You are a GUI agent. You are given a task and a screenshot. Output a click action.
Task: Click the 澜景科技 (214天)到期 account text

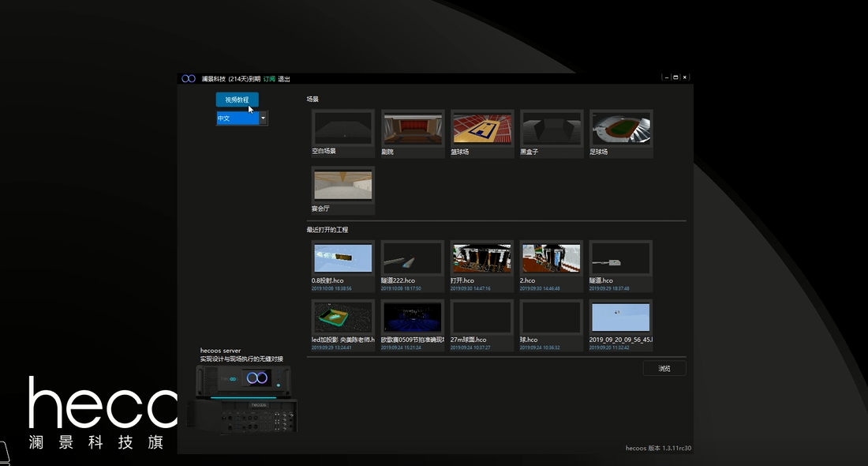point(231,79)
